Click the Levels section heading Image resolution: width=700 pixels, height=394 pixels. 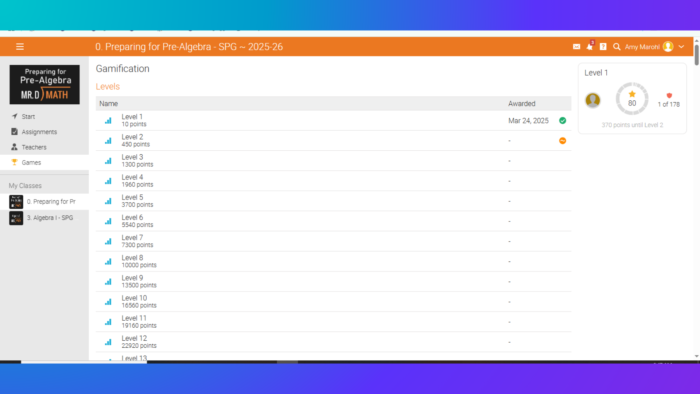(x=108, y=87)
